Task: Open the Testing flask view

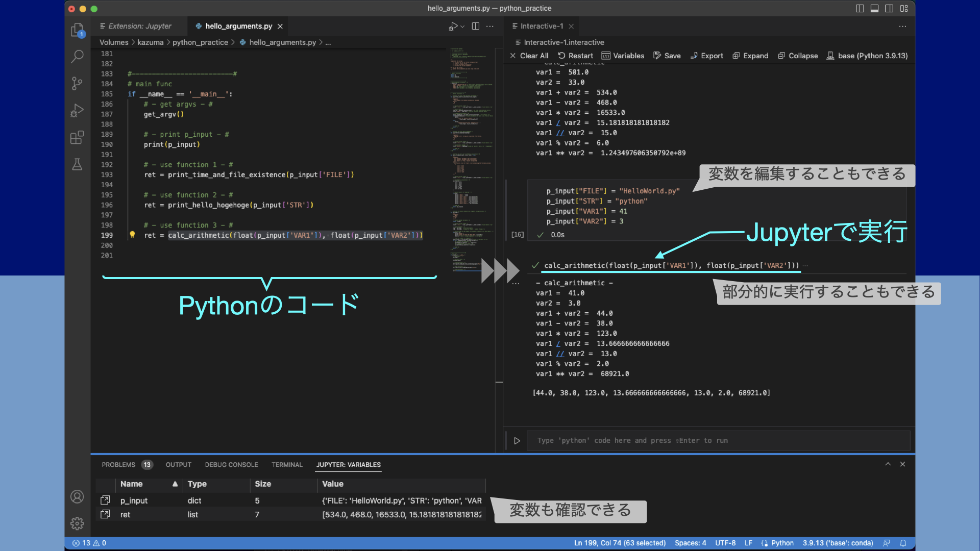Action: click(77, 164)
